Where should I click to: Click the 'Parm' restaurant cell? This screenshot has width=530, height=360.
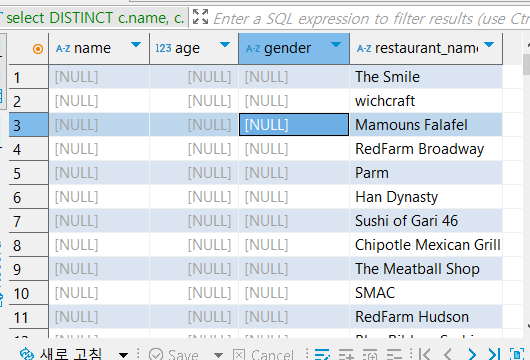coord(426,173)
